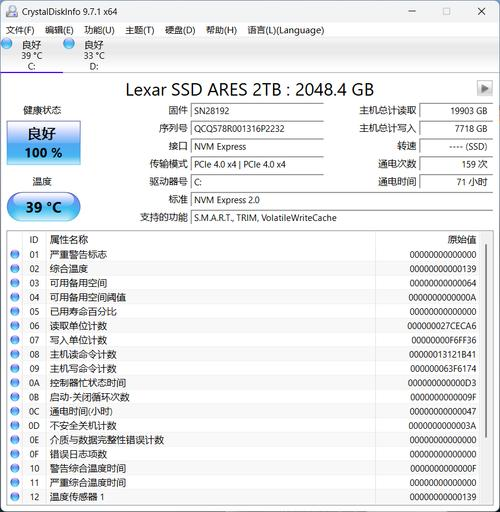The image size is (500, 512).
Task: Click the 39 °C temperature button
Action: click(x=44, y=207)
